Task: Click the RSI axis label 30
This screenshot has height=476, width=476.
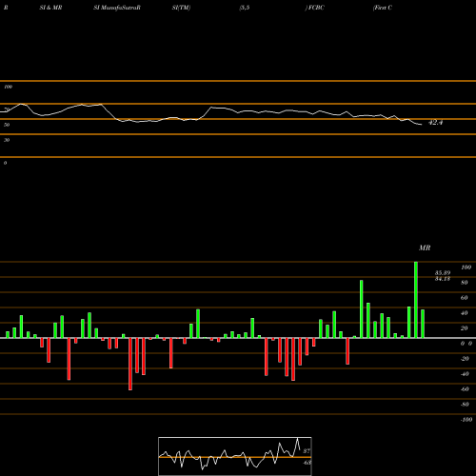Action: (7, 140)
